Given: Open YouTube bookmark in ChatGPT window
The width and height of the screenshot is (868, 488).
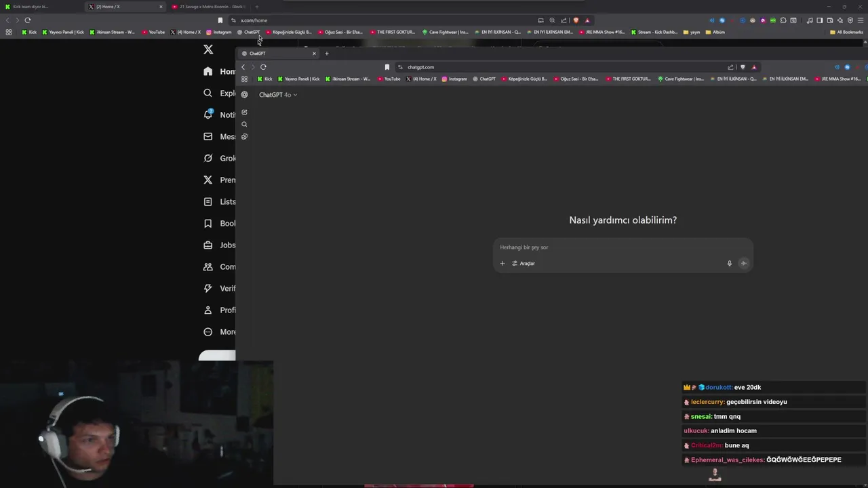Looking at the screenshot, I should click(x=389, y=79).
